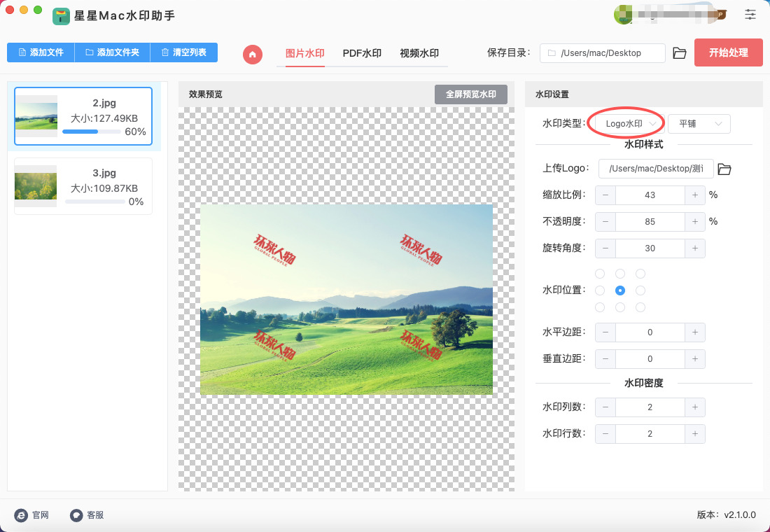770x532 pixels.
Task: Switch to PDF水印 tab
Action: (x=362, y=53)
